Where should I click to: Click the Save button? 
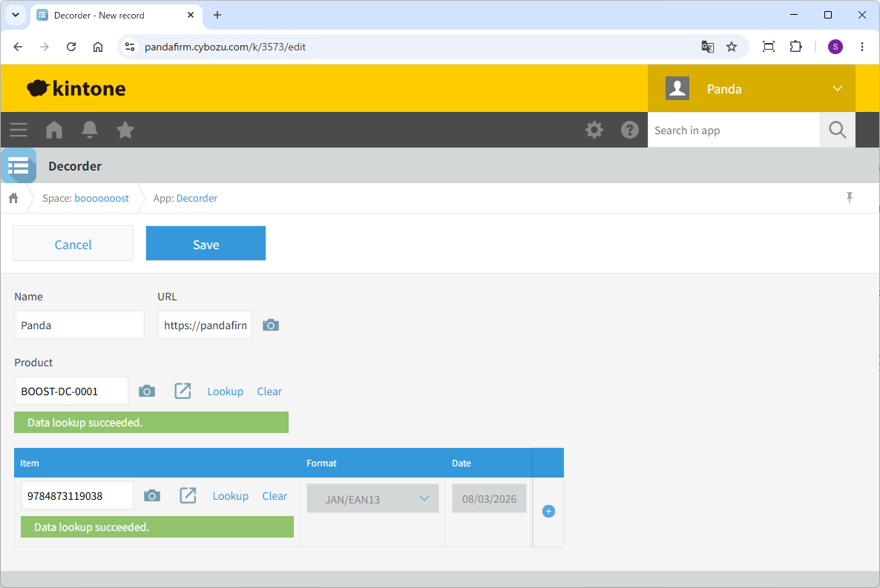coord(206,243)
